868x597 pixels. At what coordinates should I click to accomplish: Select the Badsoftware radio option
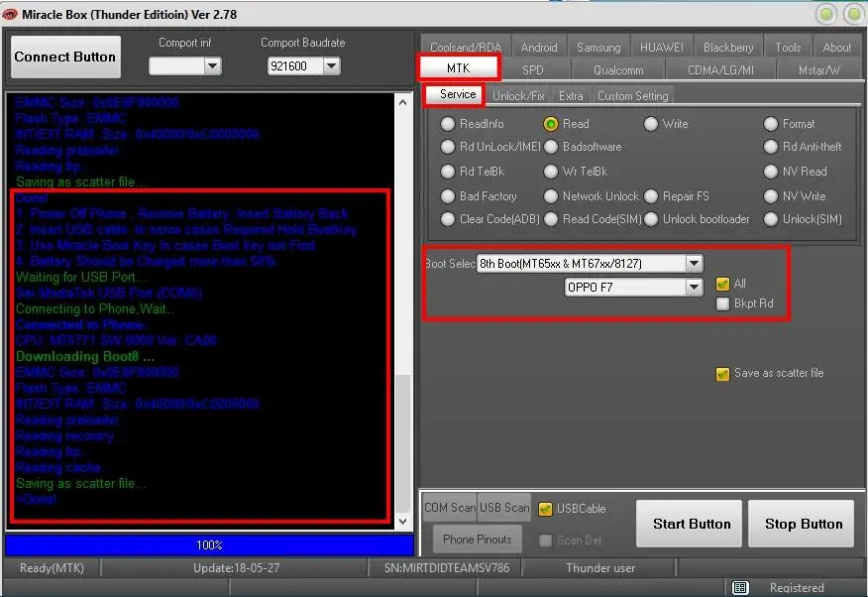point(550,147)
